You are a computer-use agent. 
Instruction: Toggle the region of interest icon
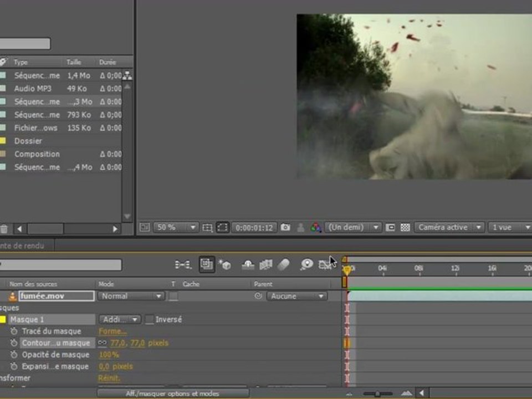click(x=390, y=227)
